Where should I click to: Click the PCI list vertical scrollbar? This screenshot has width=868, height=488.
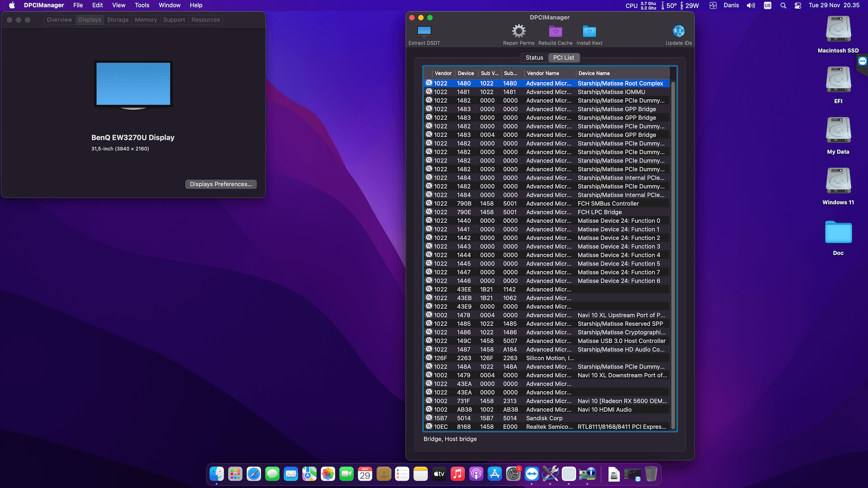673,253
